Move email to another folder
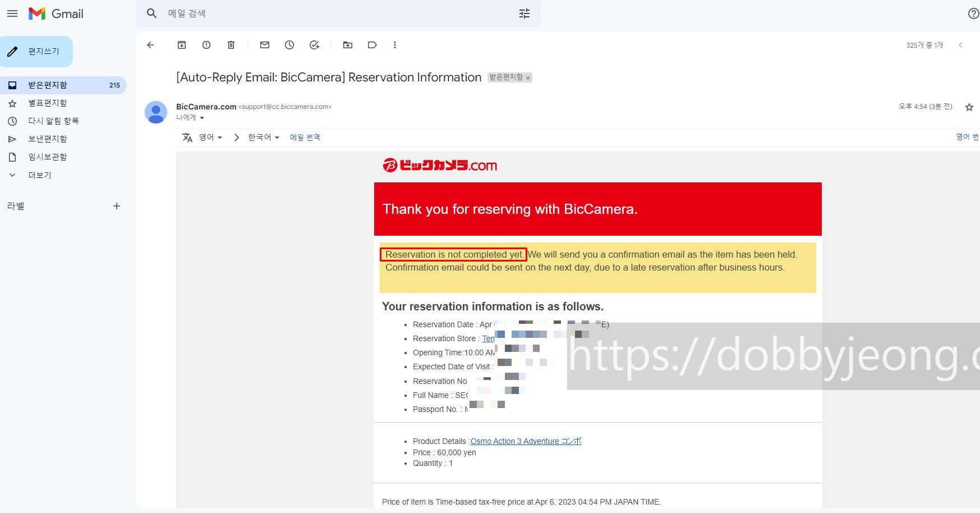The width and height of the screenshot is (980, 513). point(348,45)
